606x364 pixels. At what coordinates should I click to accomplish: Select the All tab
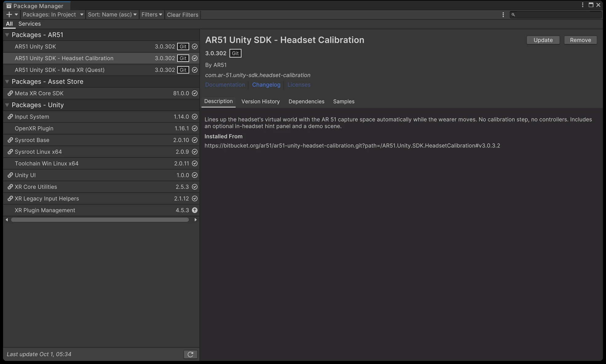[9, 24]
